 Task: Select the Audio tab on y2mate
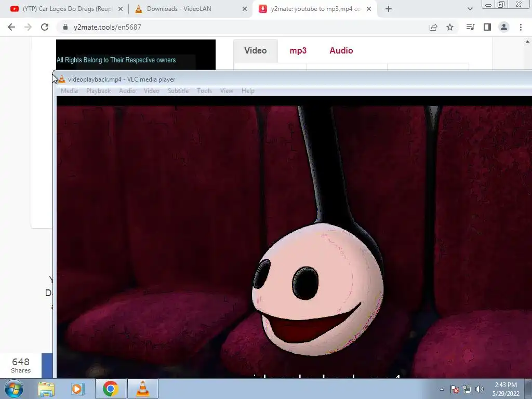tap(341, 50)
